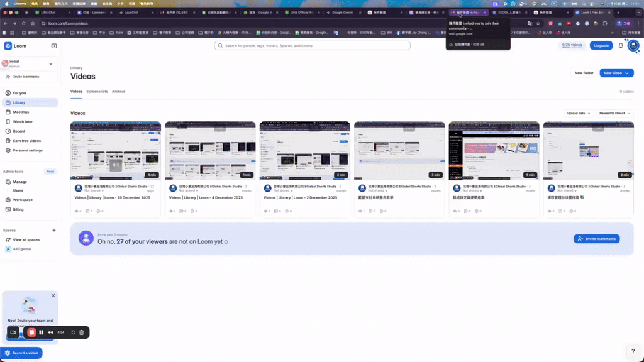Viewport: 644px width, 362px height.
Task: Go to Library
Action: (30, 102)
